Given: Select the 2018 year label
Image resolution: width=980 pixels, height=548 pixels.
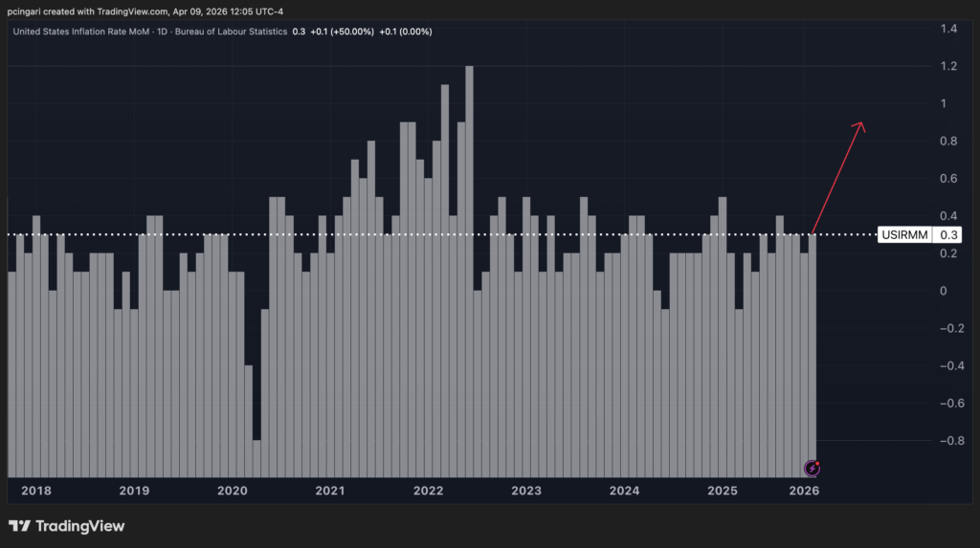Looking at the screenshot, I should (36, 491).
